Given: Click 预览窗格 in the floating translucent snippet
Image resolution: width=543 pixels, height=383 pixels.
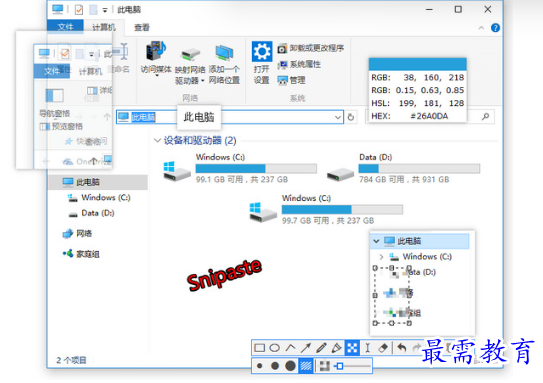Looking at the screenshot, I should pyautogui.click(x=61, y=126).
